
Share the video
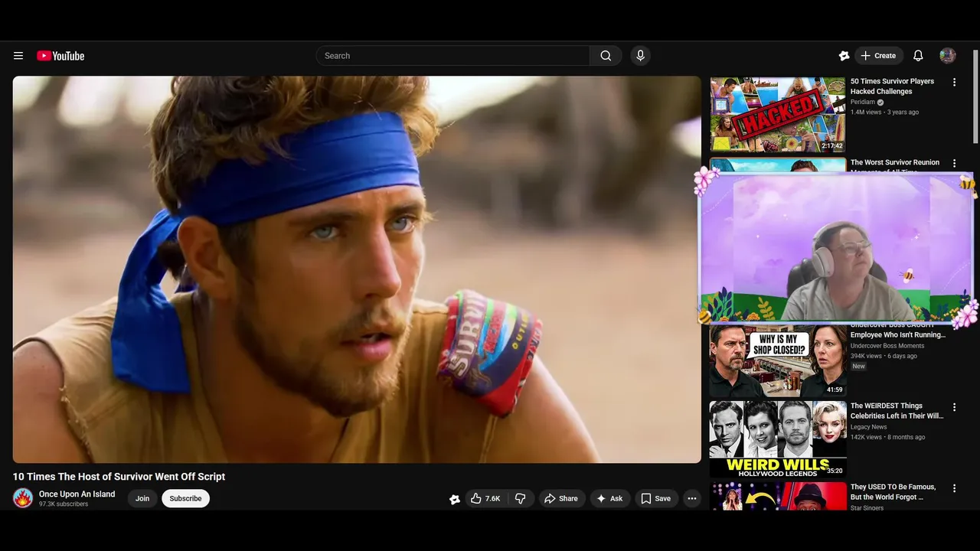pyautogui.click(x=561, y=498)
